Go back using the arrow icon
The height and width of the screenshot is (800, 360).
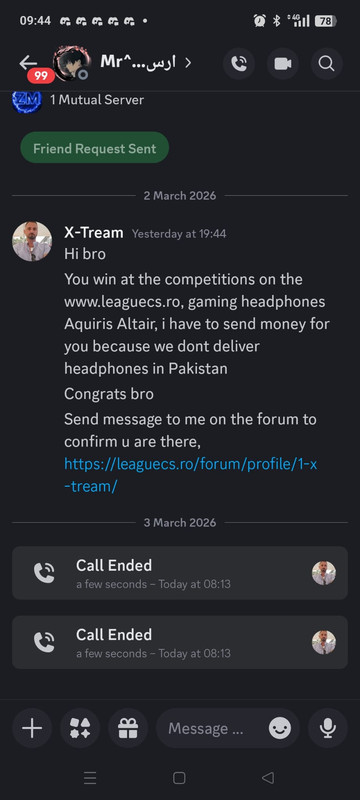tap(28, 63)
